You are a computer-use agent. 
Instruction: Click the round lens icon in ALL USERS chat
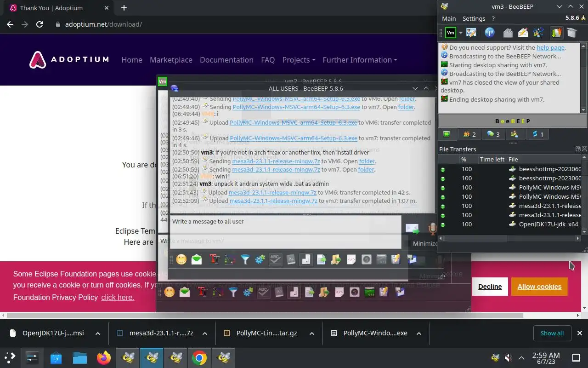click(366, 259)
